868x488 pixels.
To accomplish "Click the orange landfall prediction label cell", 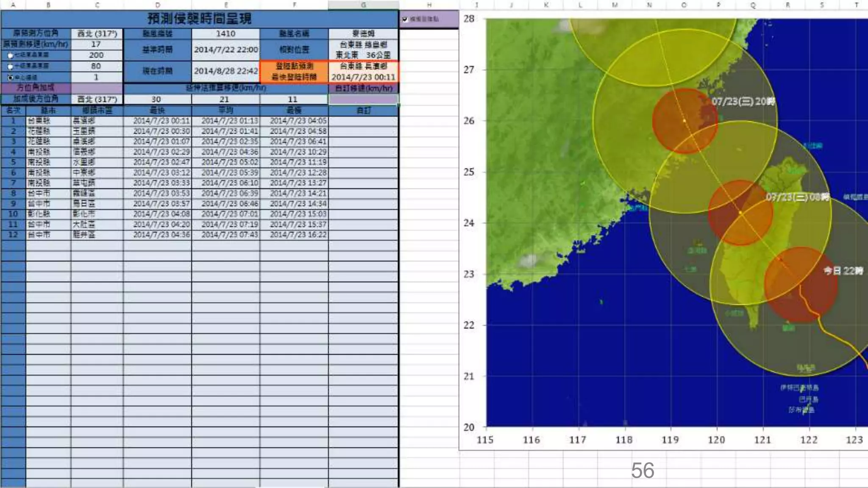I will pyautogui.click(x=294, y=71).
